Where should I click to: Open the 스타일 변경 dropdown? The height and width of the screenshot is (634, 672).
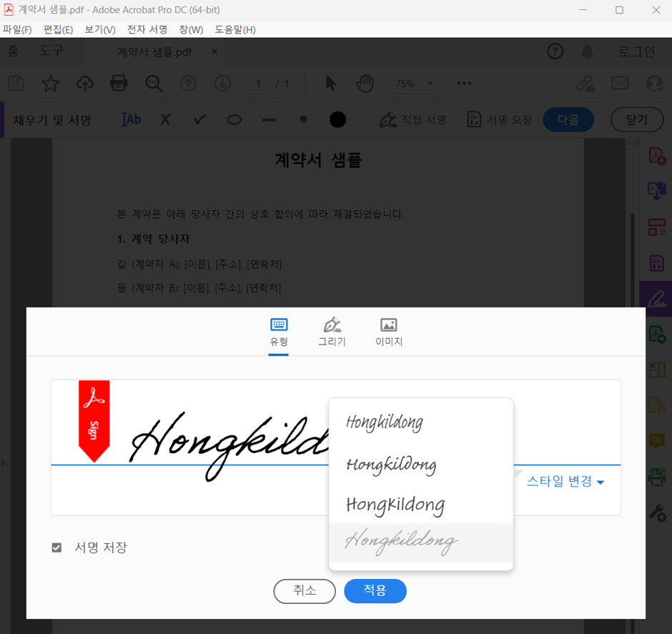click(x=565, y=482)
